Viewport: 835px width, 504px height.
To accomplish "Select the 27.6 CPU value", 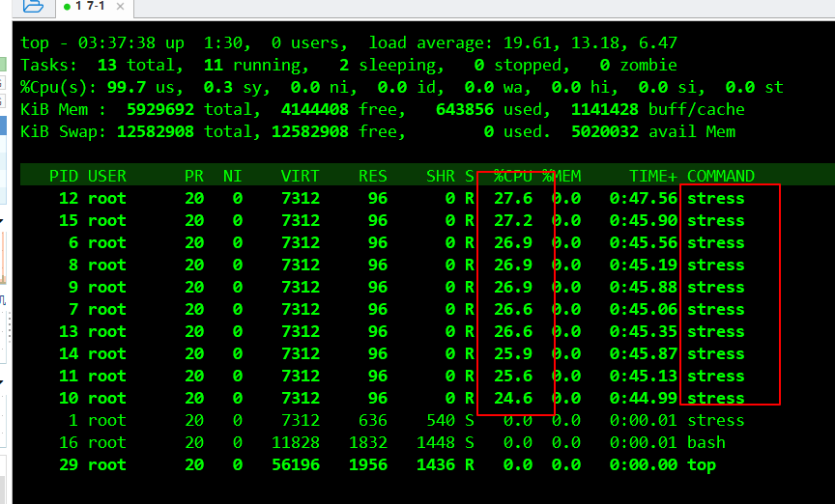I will pyautogui.click(x=513, y=199).
